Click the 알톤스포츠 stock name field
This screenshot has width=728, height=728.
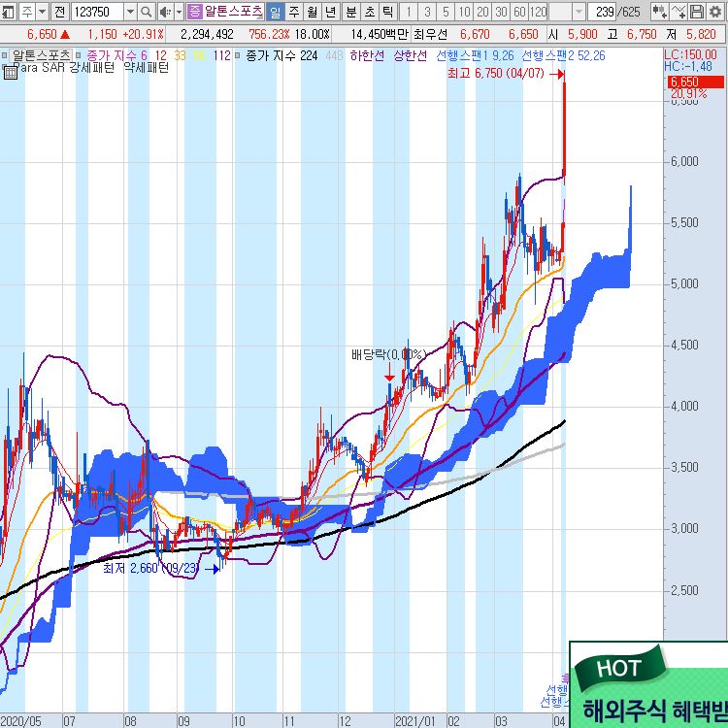[234, 12]
